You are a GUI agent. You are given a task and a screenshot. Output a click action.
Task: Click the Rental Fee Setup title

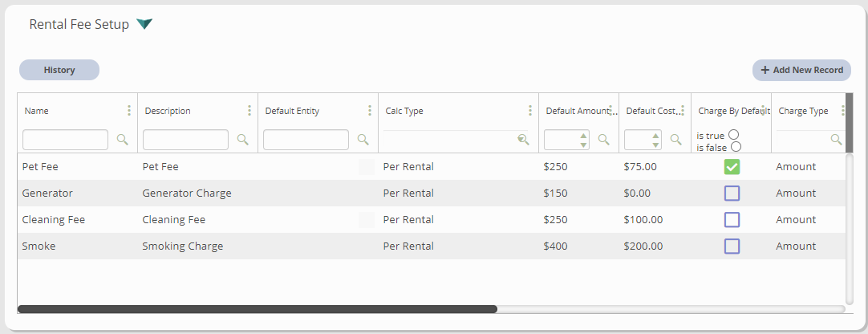pyautogui.click(x=79, y=24)
